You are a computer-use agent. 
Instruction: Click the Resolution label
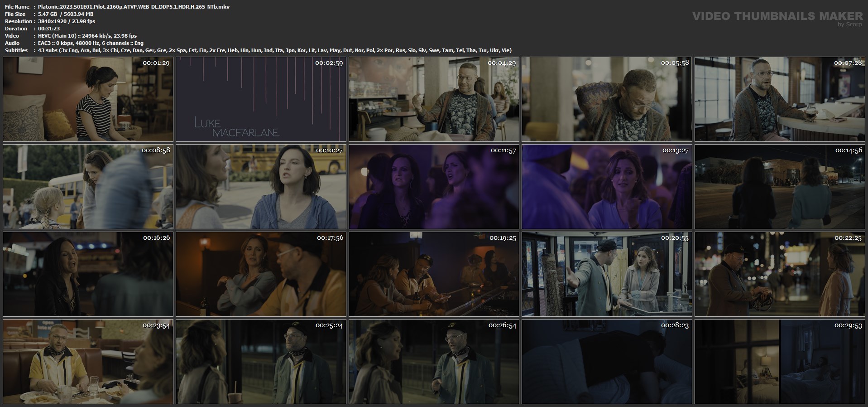pyautogui.click(x=18, y=21)
